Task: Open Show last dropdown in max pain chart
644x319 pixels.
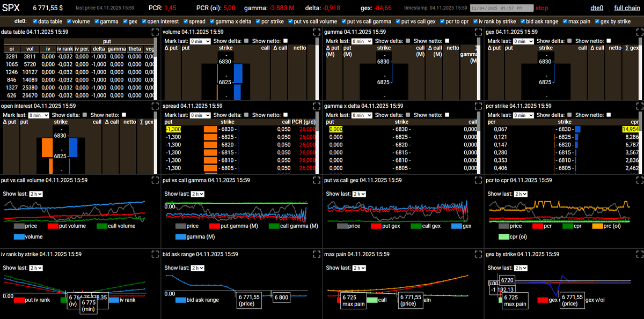Action: click(x=358, y=268)
